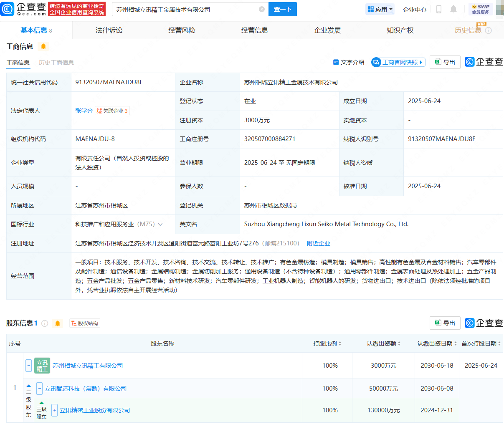
Task: Open 苏州相城立讯精工有限公司 link
Action: [88, 366]
